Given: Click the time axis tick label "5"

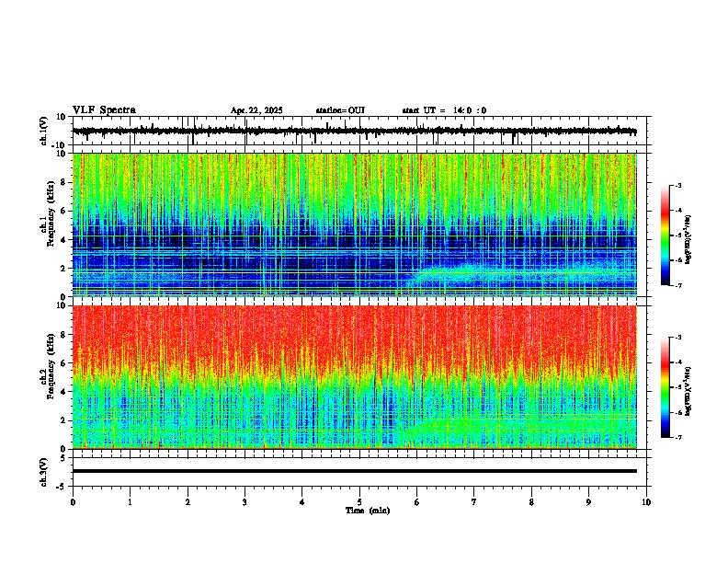Looking at the screenshot, I should [x=359, y=502].
